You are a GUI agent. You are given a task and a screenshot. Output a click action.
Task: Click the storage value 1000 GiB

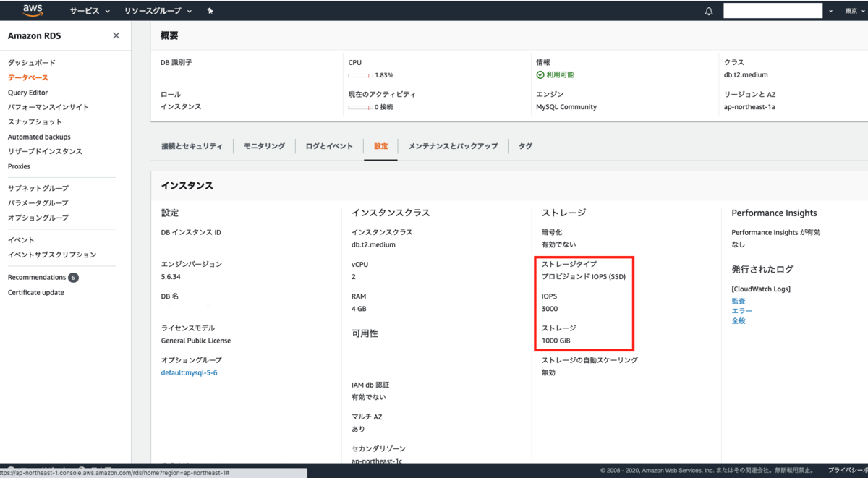(556, 341)
